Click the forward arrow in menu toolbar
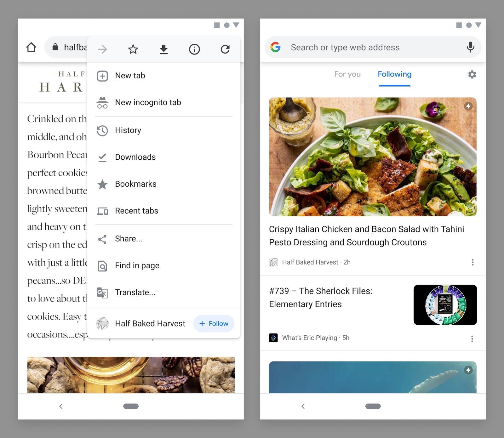Viewport: 504px width, 438px height. click(102, 49)
